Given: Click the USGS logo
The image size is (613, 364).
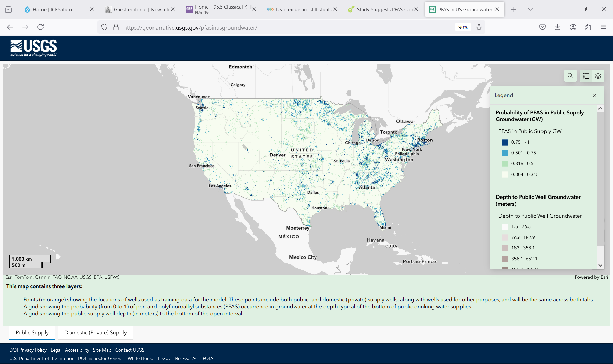Looking at the screenshot, I should click(x=34, y=48).
